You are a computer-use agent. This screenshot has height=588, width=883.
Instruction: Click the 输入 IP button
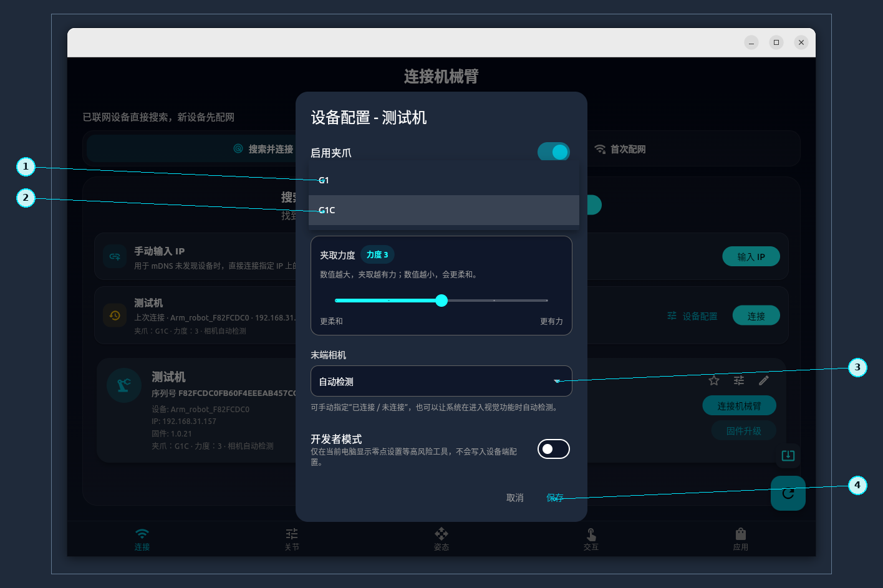(751, 256)
